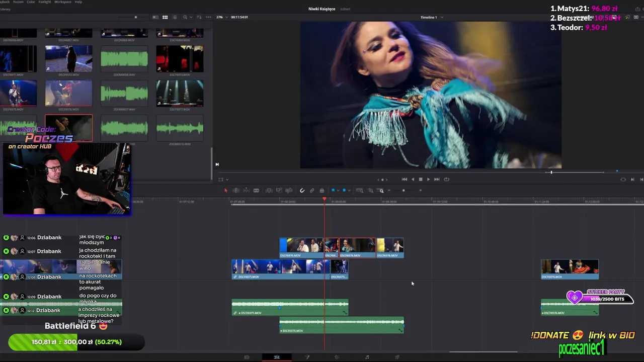
Task: Switch media pool to metadata view
Action: [x=155, y=17]
